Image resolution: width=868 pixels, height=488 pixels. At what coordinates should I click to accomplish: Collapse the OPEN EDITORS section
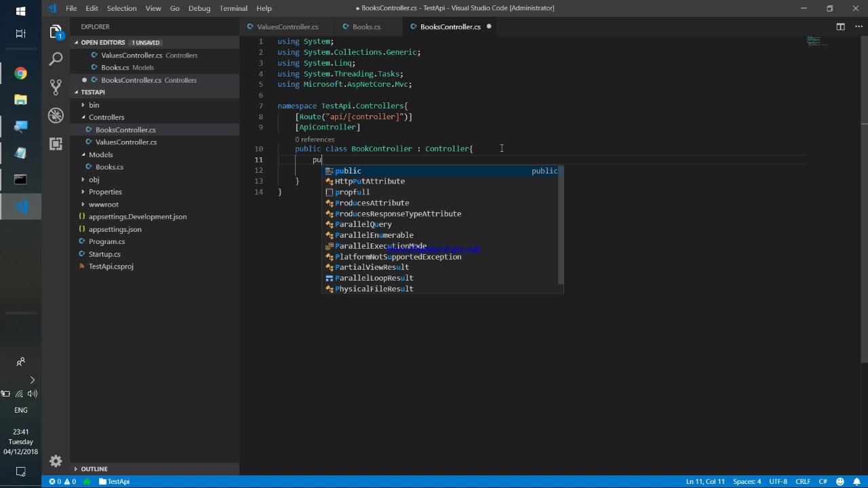[102, 43]
